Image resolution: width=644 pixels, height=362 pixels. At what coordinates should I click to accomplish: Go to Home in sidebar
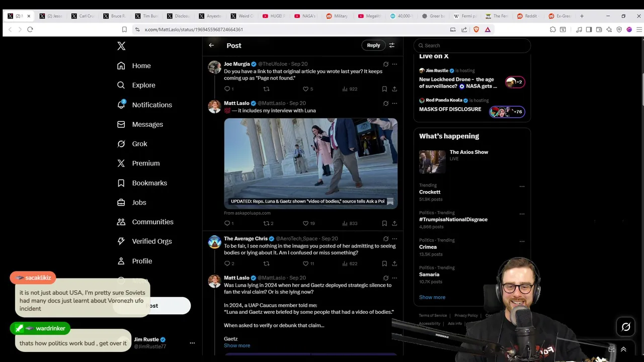(134, 66)
